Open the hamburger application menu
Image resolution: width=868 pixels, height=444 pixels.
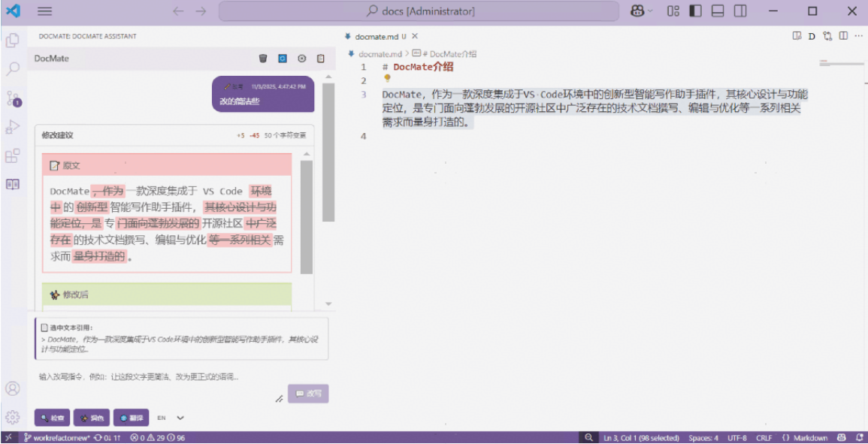[x=44, y=11]
